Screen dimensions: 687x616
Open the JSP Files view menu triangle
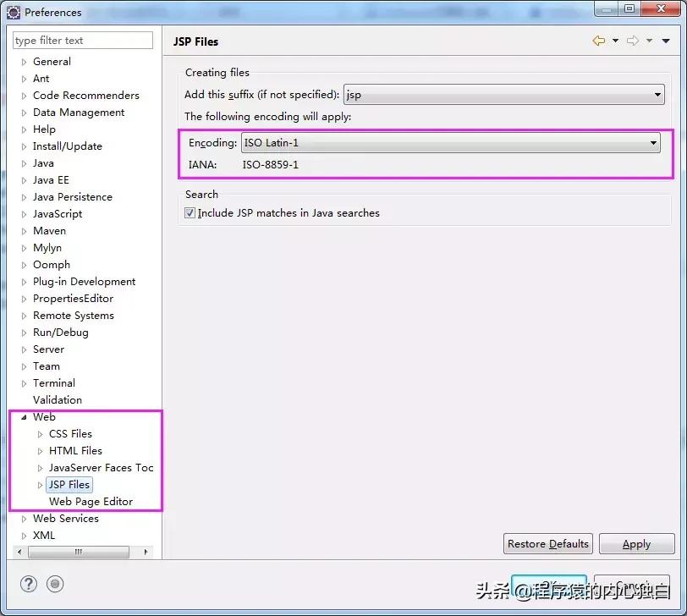point(666,41)
